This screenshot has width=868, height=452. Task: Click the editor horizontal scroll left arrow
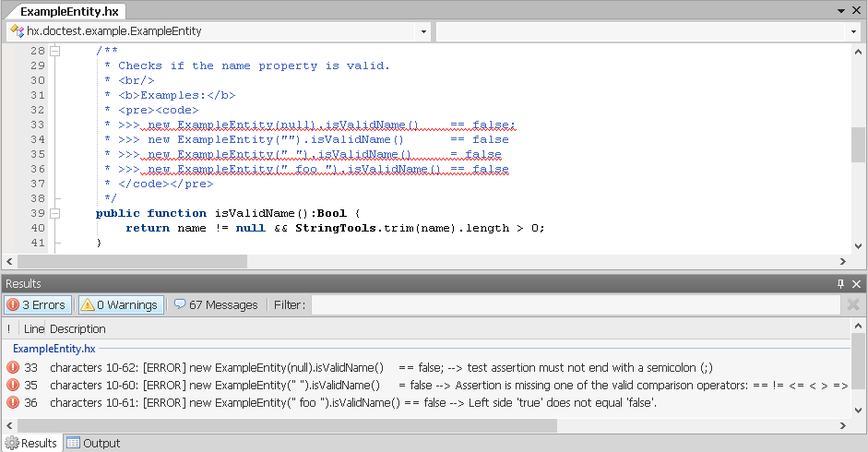[9, 261]
